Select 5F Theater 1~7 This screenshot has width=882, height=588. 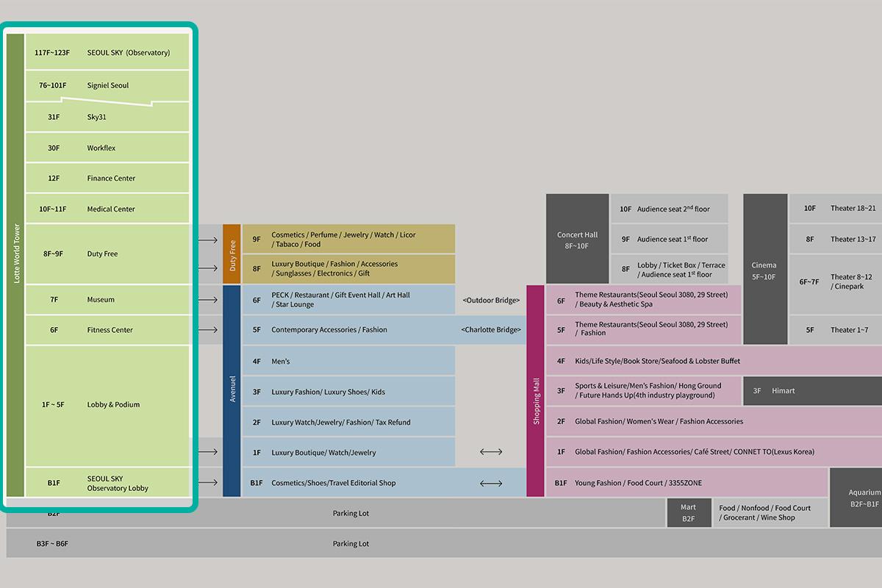(x=836, y=330)
